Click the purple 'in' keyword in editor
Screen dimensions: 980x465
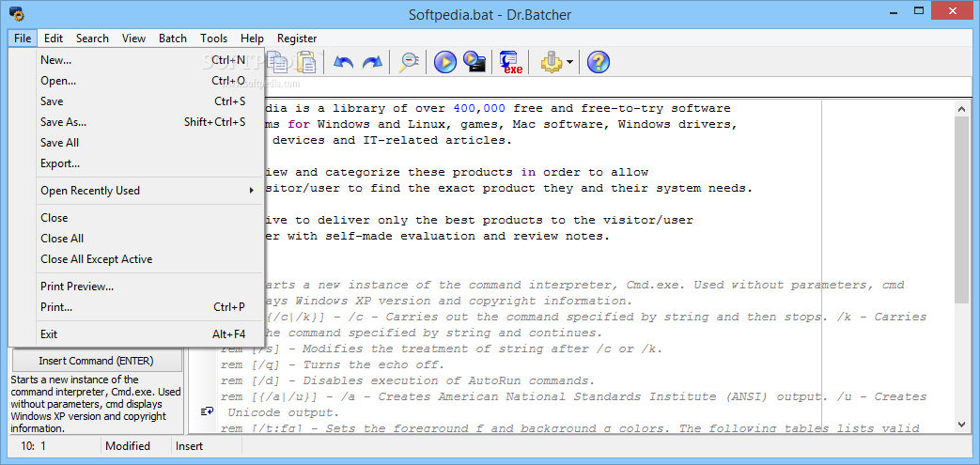[528, 172]
